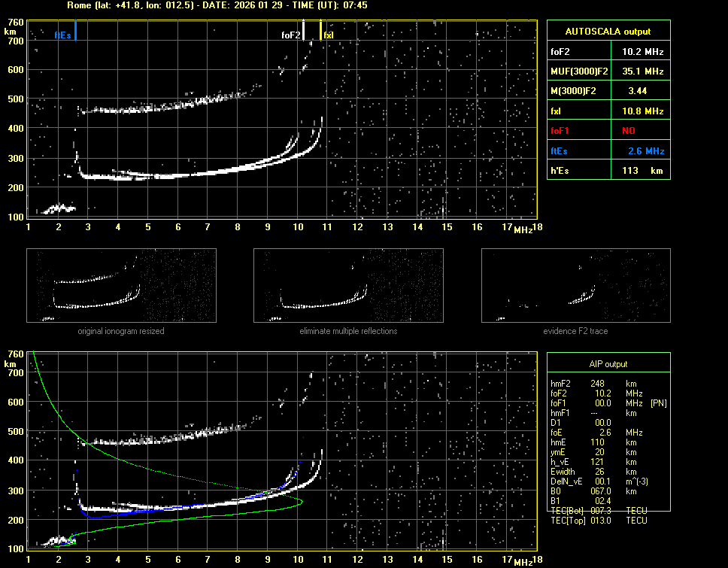Select the 'eliminate multiple reflections' thumbnail
The image size is (728, 568).
(x=348, y=286)
